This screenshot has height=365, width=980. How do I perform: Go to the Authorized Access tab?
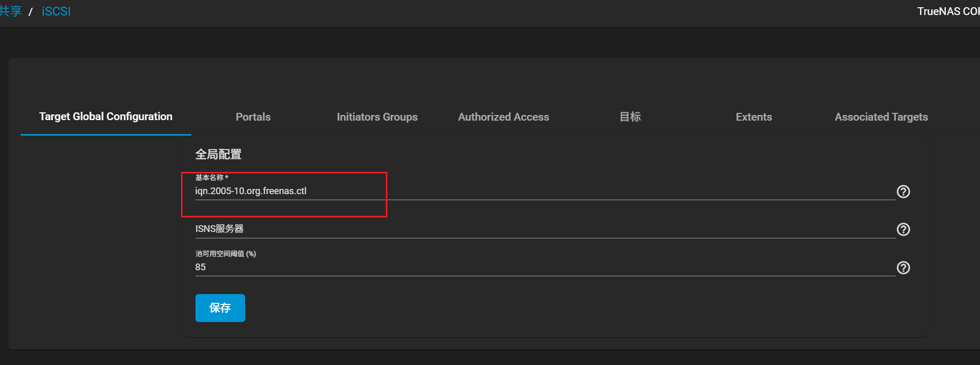[x=503, y=117]
